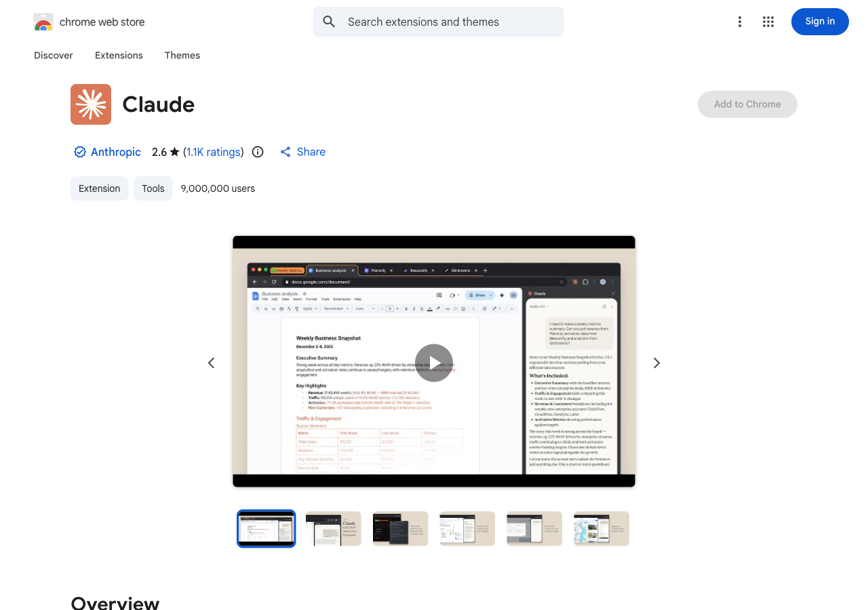Click the 9,000,000 users text

[218, 188]
